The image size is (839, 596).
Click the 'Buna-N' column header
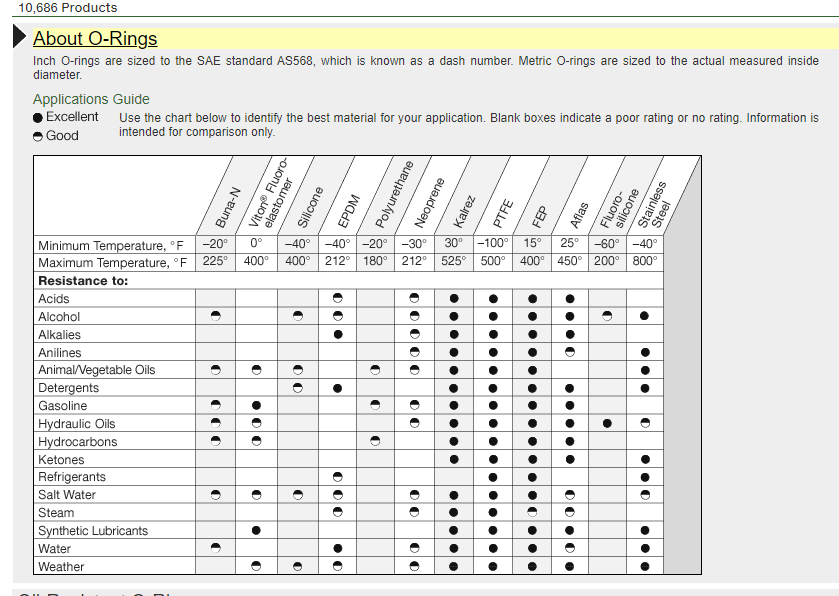(227, 208)
